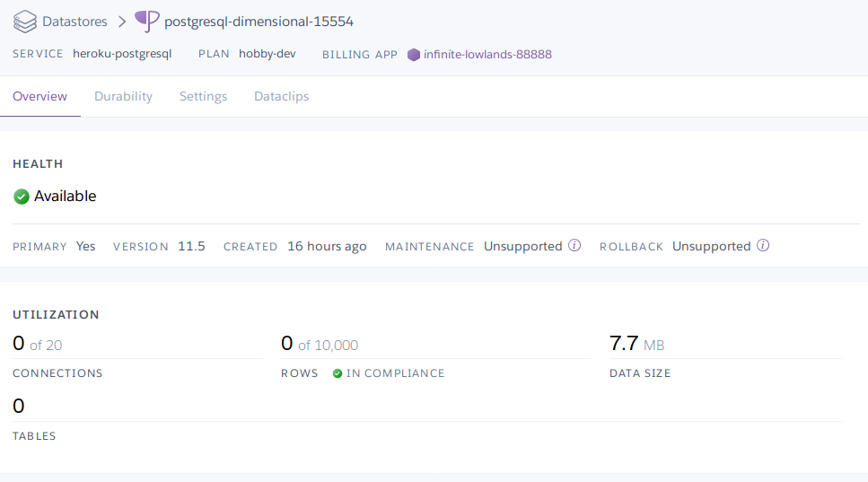
Task: Click the IN COMPLIANCE label
Action: 395,373
